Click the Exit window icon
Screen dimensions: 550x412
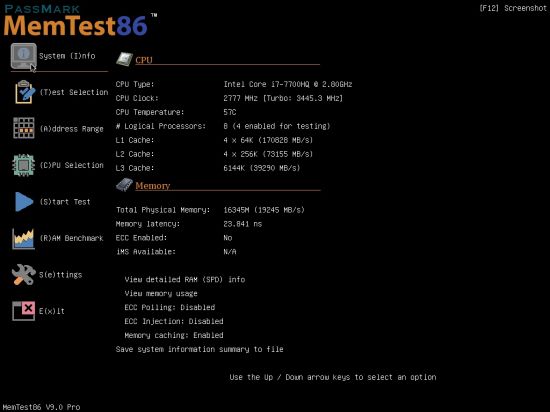click(x=24, y=311)
